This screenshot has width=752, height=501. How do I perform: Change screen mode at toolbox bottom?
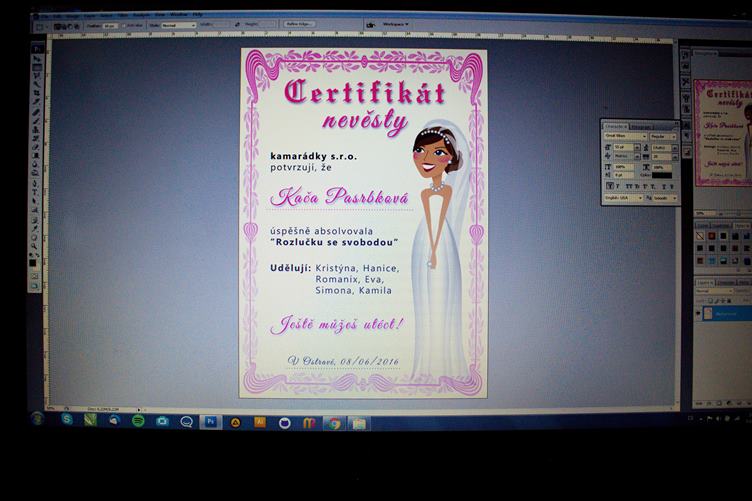pyautogui.click(x=35, y=286)
